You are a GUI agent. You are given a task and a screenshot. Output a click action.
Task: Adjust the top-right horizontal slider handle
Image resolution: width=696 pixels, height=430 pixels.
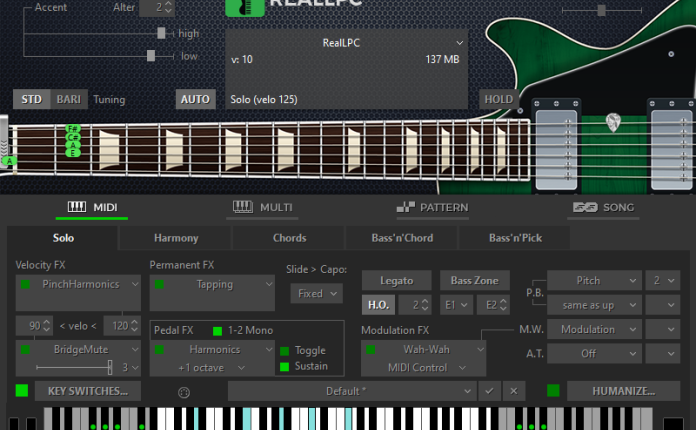click(601, 10)
